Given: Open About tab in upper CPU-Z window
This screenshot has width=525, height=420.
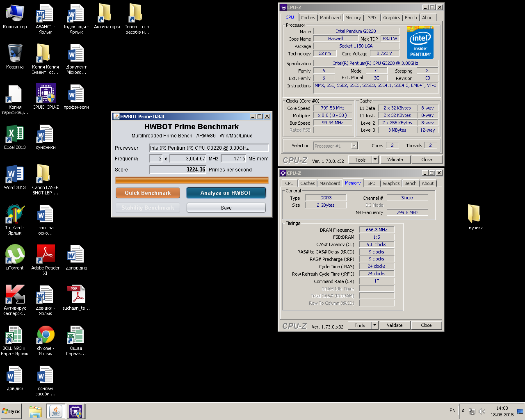Looking at the screenshot, I should point(428,18).
